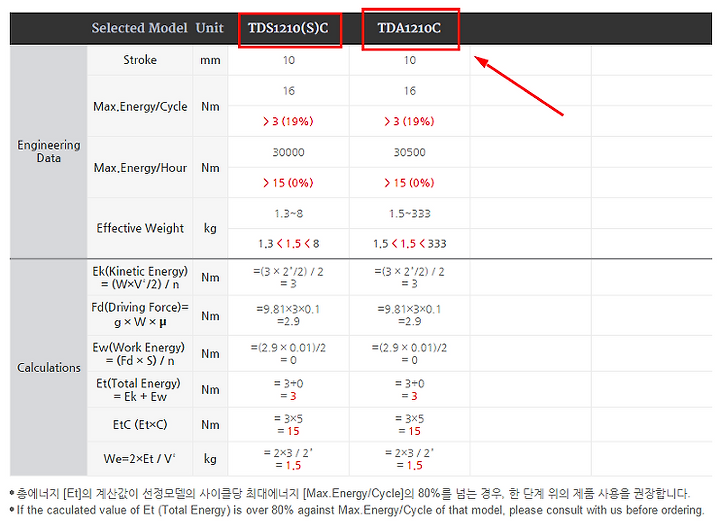720x528 pixels.
Task: Click the Fd(Driving Force) formula label
Action: click(140, 315)
